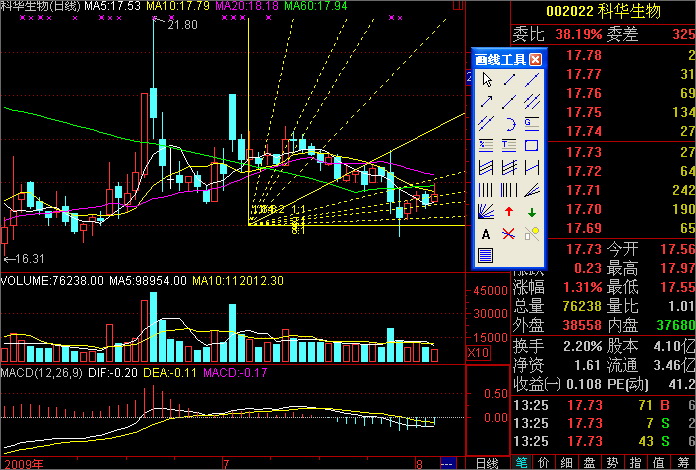Select the blue horizontal stripes tool
696x470 pixels.
pos(487,255)
